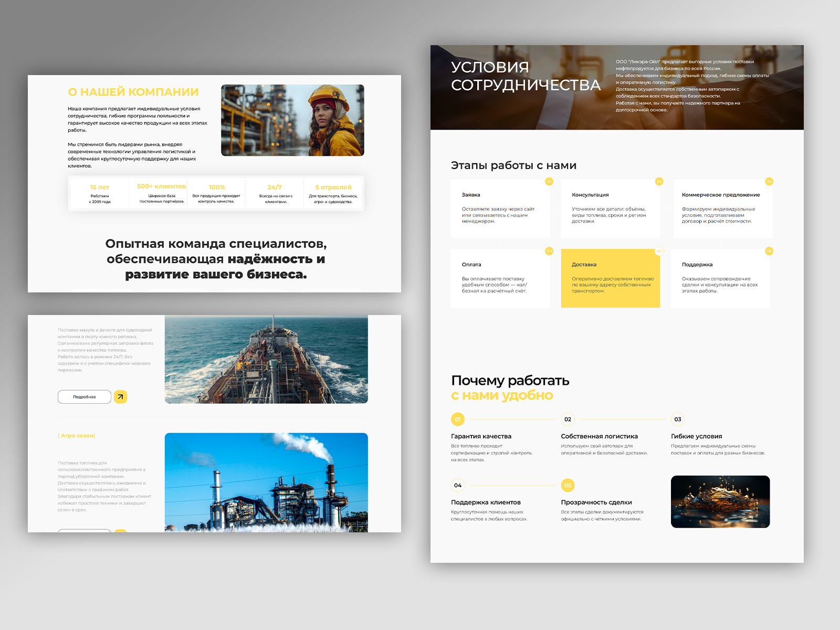Click step badge 02 on Консультация card

(659, 181)
